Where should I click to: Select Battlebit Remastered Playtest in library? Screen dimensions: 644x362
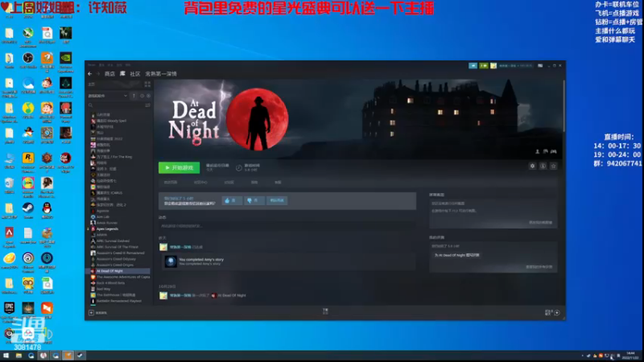pyautogui.click(x=118, y=301)
